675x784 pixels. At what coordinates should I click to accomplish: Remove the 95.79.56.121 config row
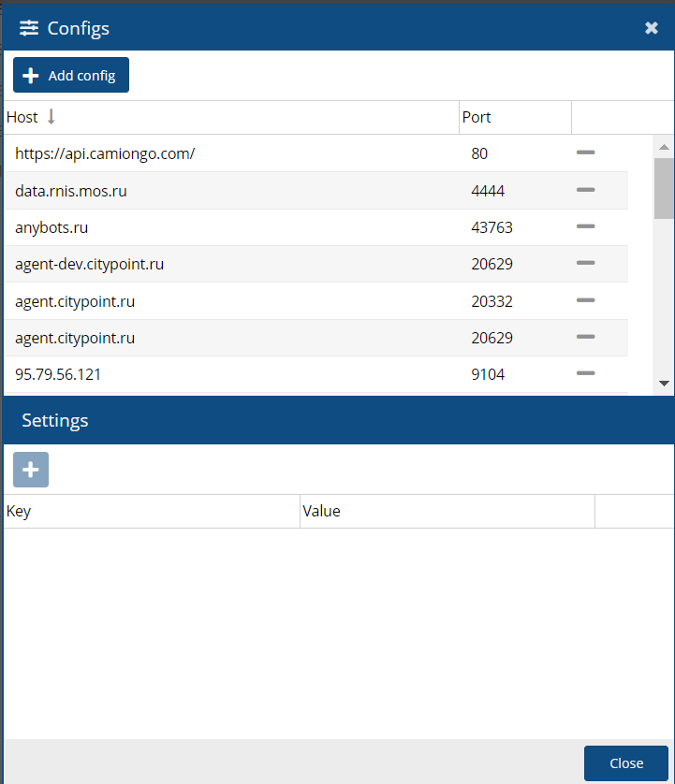point(585,373)
